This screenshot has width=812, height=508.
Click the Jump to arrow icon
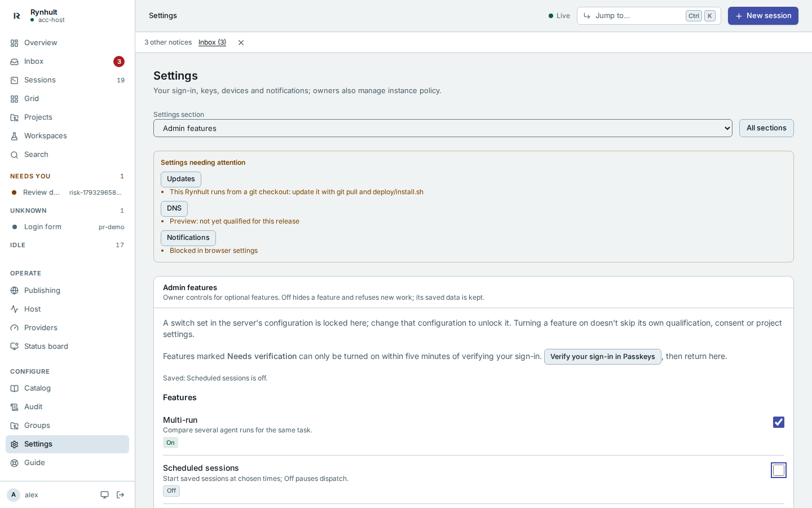(x=587, y=16)
